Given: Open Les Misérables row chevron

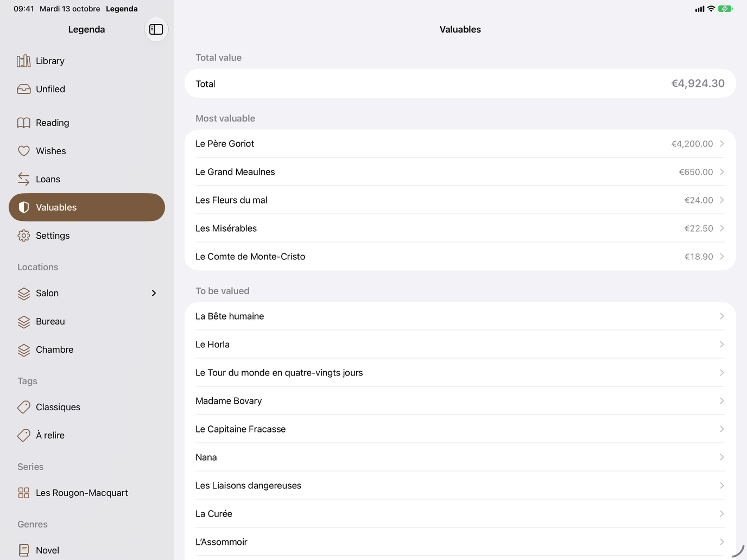Looking at the screenshot, I should 721,228.
